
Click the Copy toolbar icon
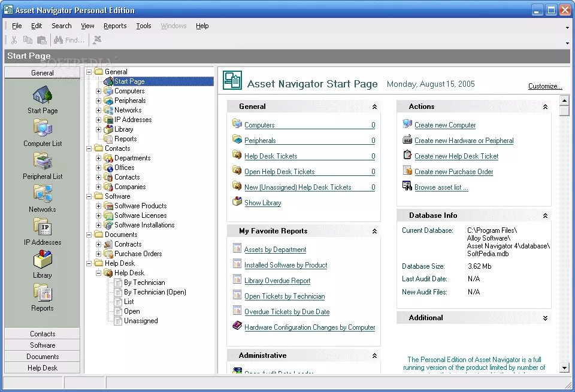click(28, 40)
